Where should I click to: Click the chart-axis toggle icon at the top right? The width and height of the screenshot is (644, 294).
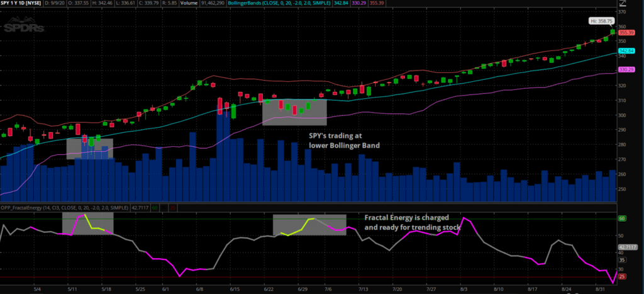tap(624, 3)
